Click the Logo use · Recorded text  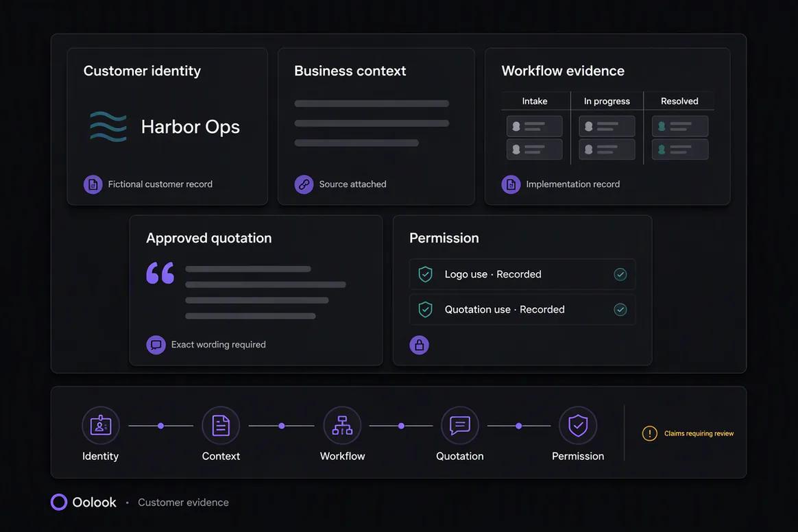(x=493, y=274)
